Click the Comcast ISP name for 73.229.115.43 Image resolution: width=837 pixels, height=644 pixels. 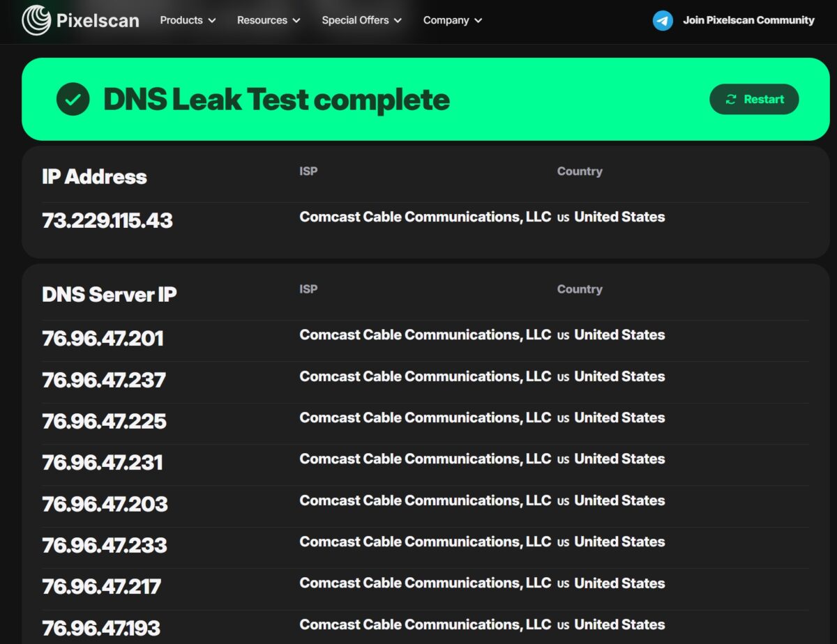click(x=425, y=217)
